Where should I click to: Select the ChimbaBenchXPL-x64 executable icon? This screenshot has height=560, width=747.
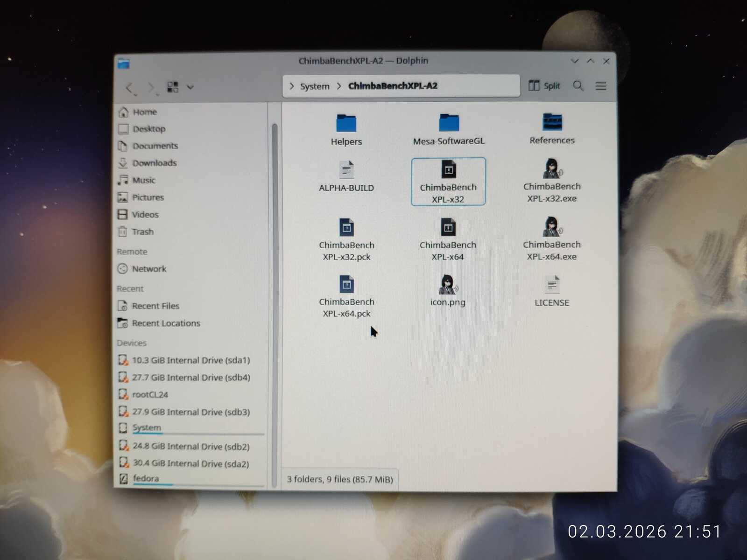[448, 227]
